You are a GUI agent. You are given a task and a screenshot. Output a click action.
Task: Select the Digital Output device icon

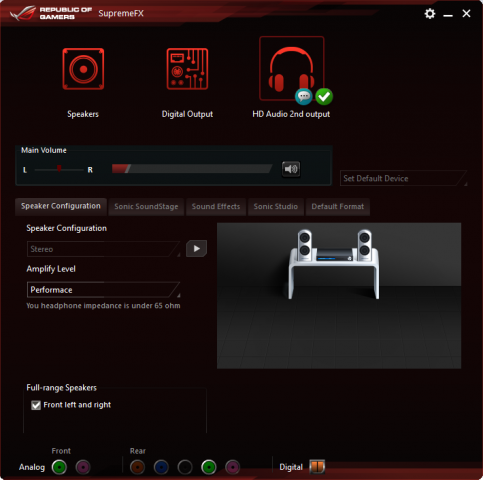(x=187, y=69)
